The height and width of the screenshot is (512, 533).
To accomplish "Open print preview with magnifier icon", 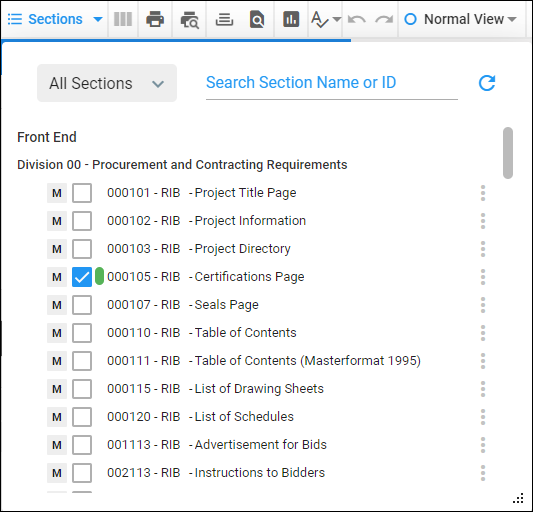I will click(x=189, y=19).
